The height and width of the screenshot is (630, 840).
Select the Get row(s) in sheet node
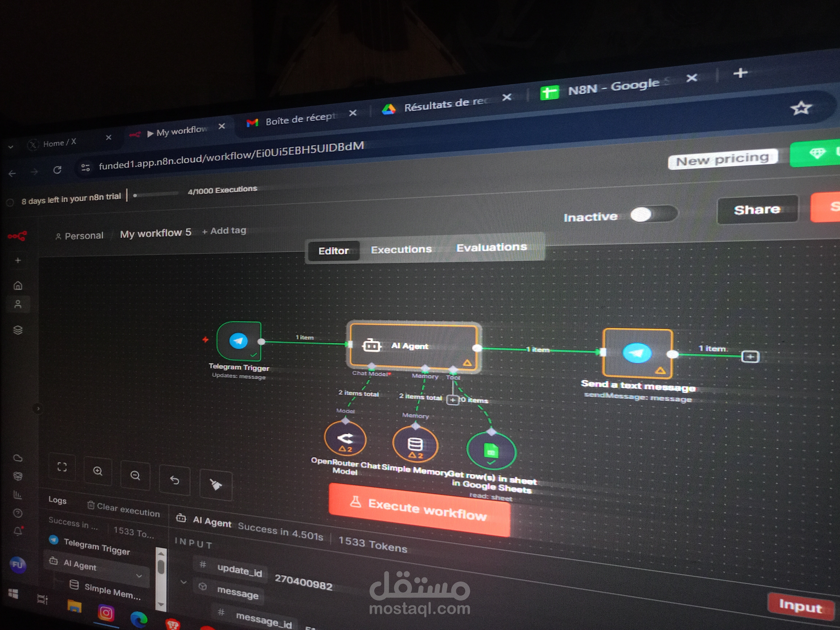click(x=491, y=451)
